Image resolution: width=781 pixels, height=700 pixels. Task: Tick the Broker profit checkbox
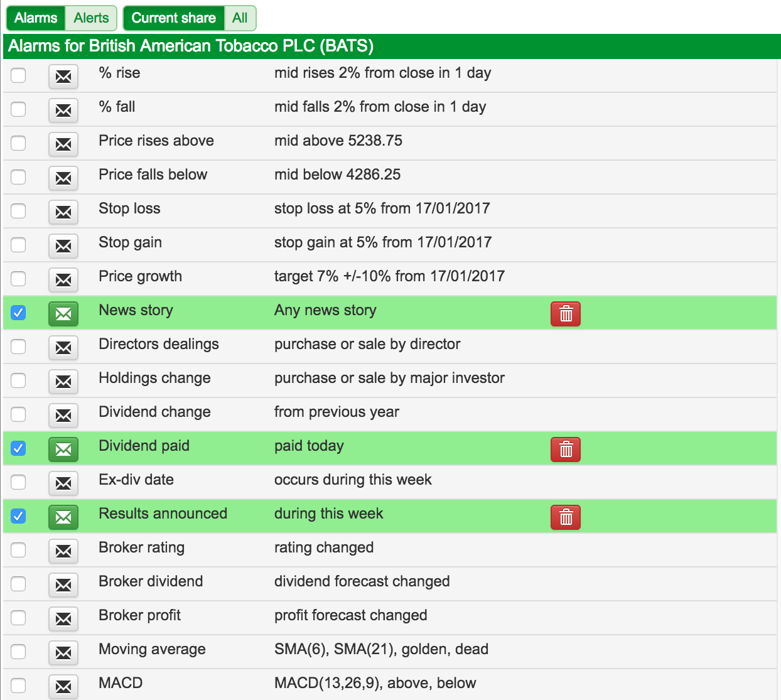[x=18, y=618]
